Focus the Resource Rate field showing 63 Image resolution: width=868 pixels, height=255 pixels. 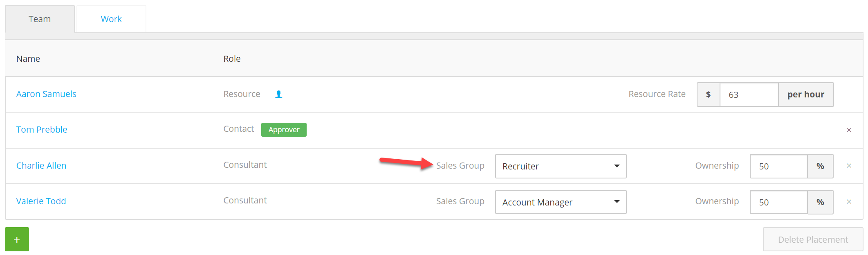(749, 95)
